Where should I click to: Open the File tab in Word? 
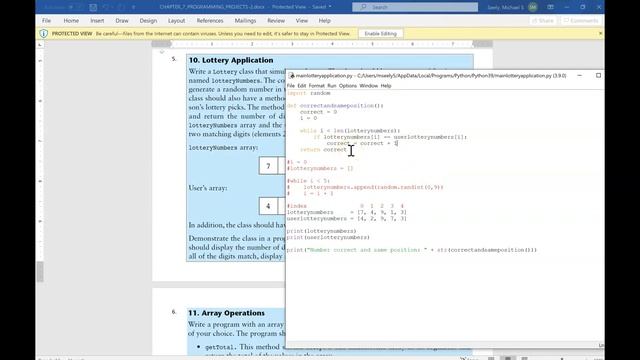47,20
